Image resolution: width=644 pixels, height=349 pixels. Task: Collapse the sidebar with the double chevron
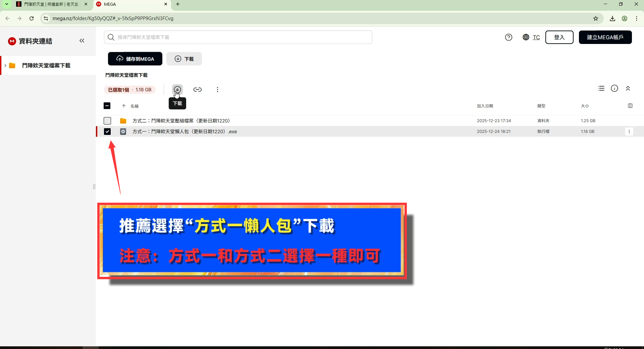pos(82,41)
